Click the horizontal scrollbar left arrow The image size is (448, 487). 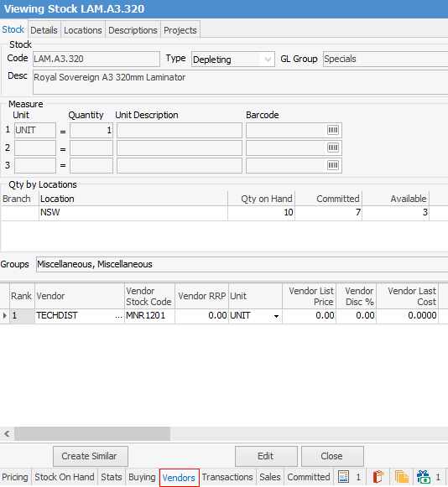point(7,433)
